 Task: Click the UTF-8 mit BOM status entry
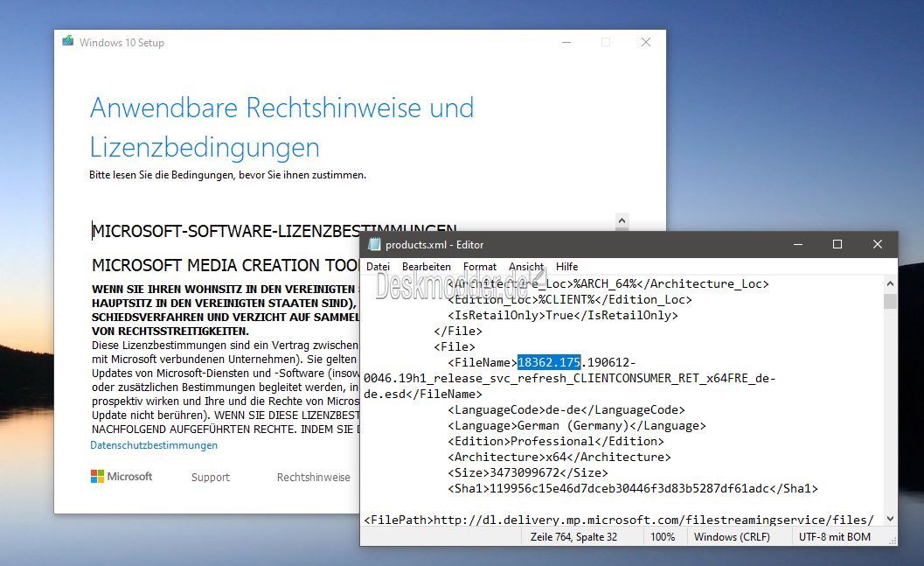[x=835, y=537]
